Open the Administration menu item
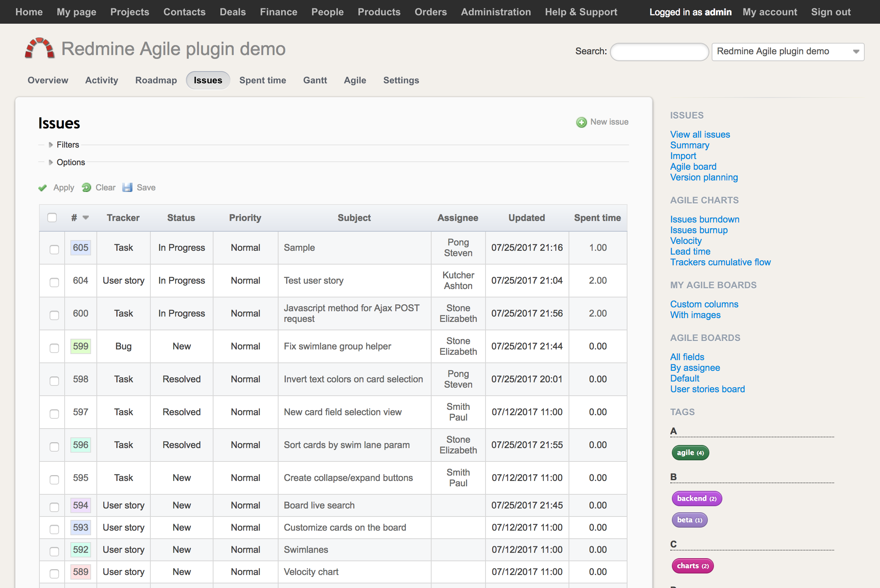 495,12
